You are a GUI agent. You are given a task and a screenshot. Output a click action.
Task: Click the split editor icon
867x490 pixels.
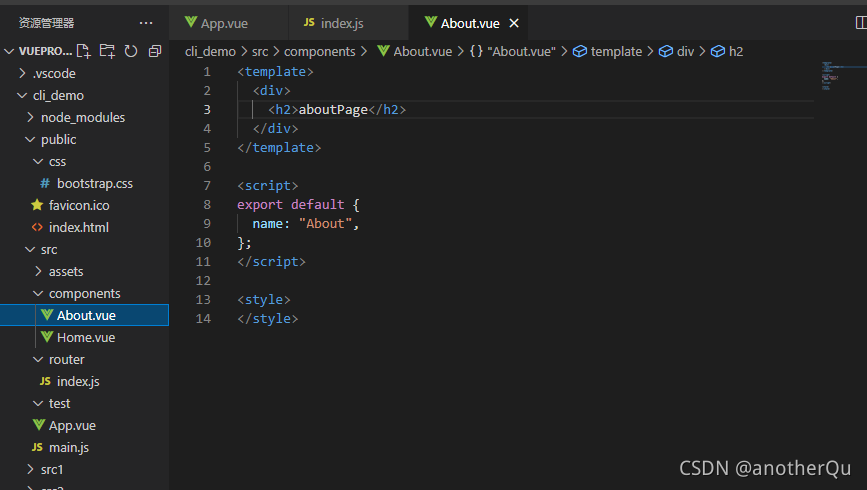coord(861,23)
